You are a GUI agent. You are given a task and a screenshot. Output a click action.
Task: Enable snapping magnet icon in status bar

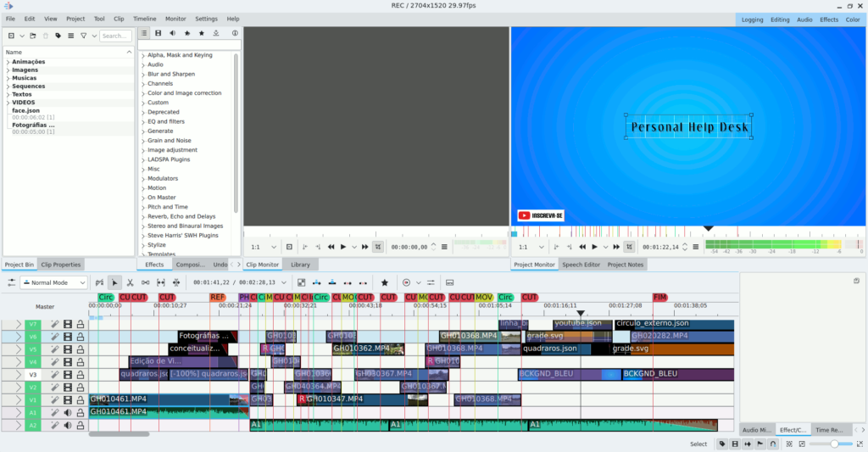click(x=773, y=444)
